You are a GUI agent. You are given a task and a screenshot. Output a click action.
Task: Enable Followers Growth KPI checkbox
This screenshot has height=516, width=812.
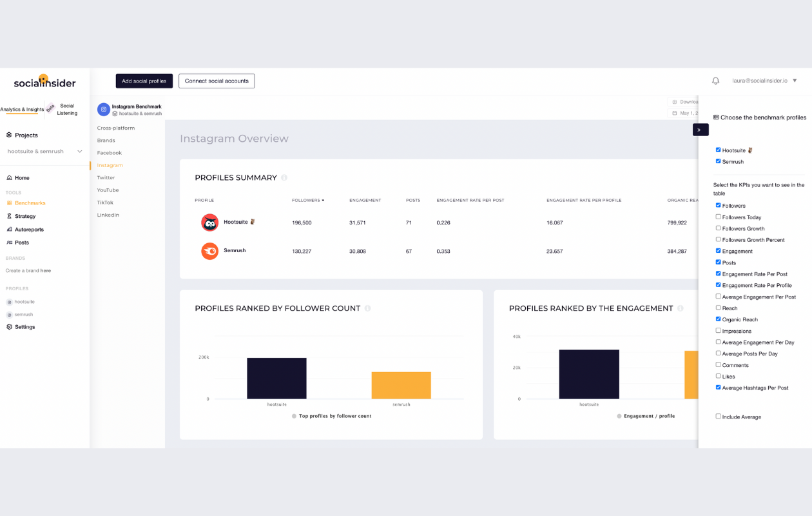pos(719,228)
